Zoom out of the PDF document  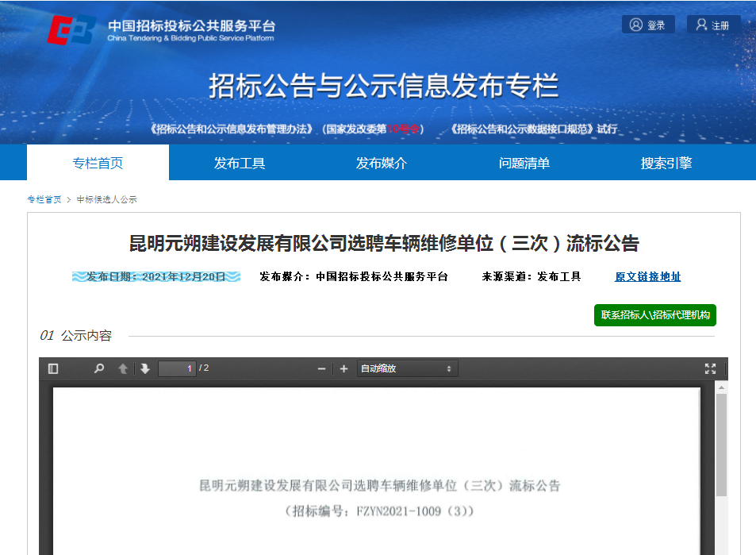(321, 368)
